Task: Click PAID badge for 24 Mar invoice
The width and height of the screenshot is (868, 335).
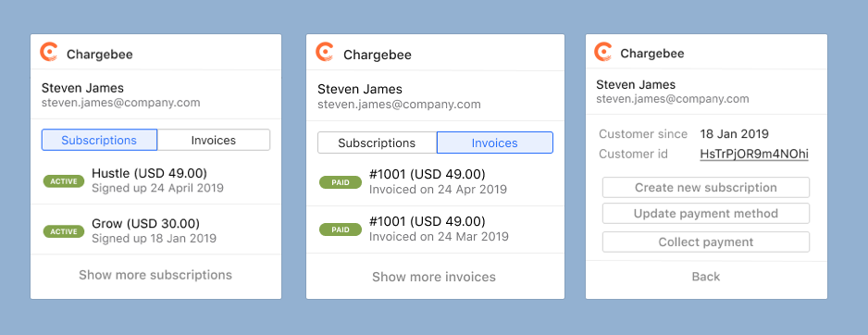Action: [x=341, y=230]
